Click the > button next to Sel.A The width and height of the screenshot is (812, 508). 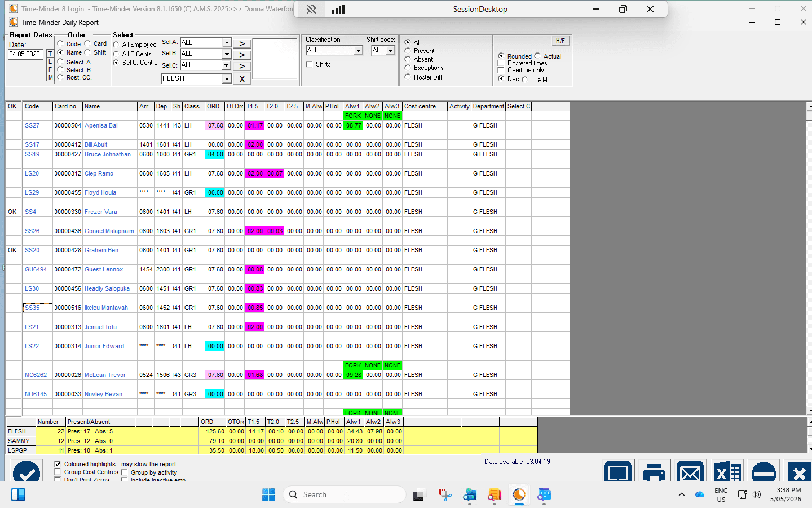(242, 43)
